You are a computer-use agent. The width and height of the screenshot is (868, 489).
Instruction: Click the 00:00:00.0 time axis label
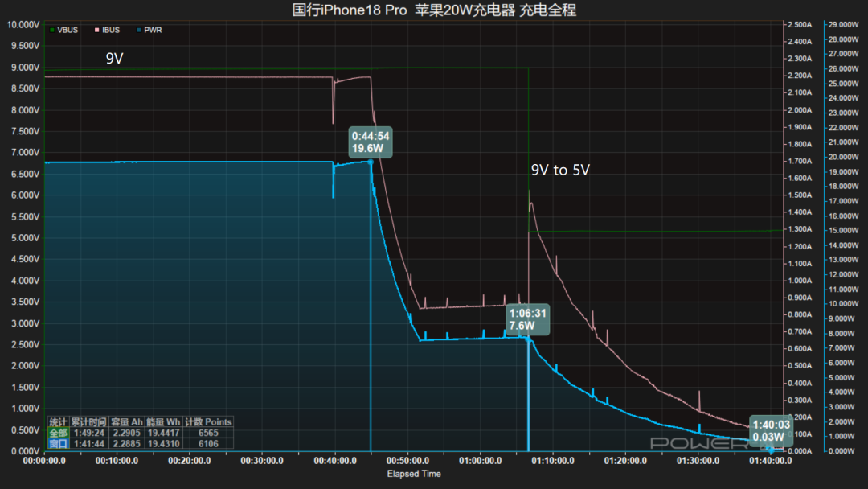click(x=44, y=461)
